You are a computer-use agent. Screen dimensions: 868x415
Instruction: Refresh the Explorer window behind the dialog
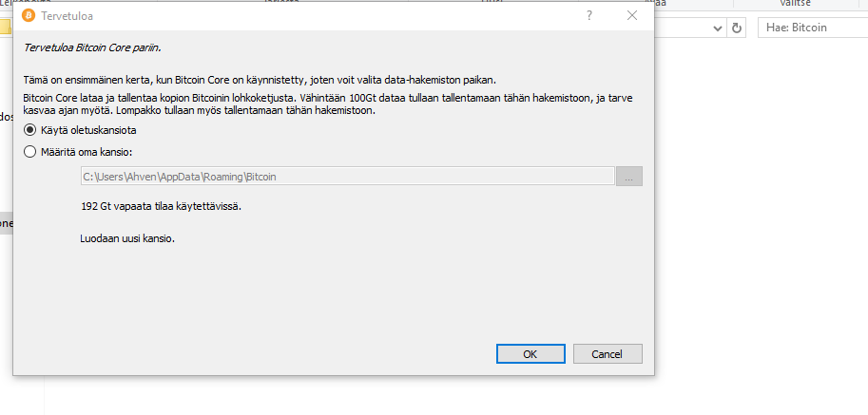[x=736, y=28]
